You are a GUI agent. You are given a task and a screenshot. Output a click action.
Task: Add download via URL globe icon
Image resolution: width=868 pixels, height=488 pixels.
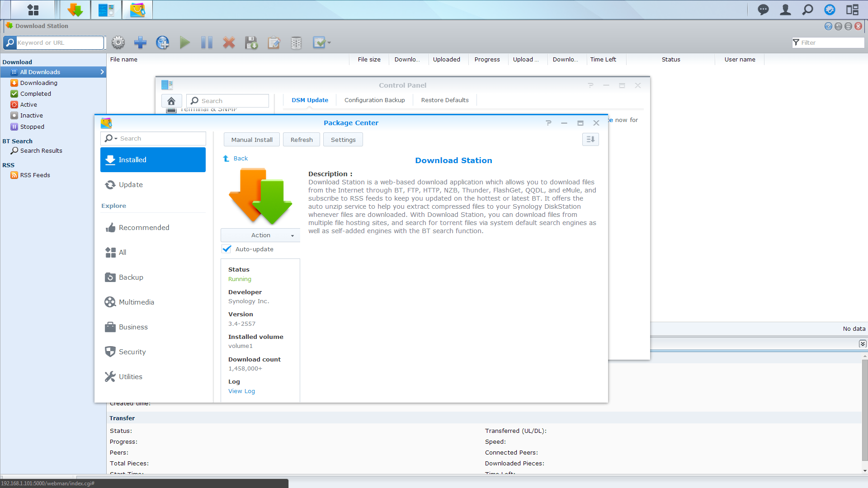coord(162,42)
